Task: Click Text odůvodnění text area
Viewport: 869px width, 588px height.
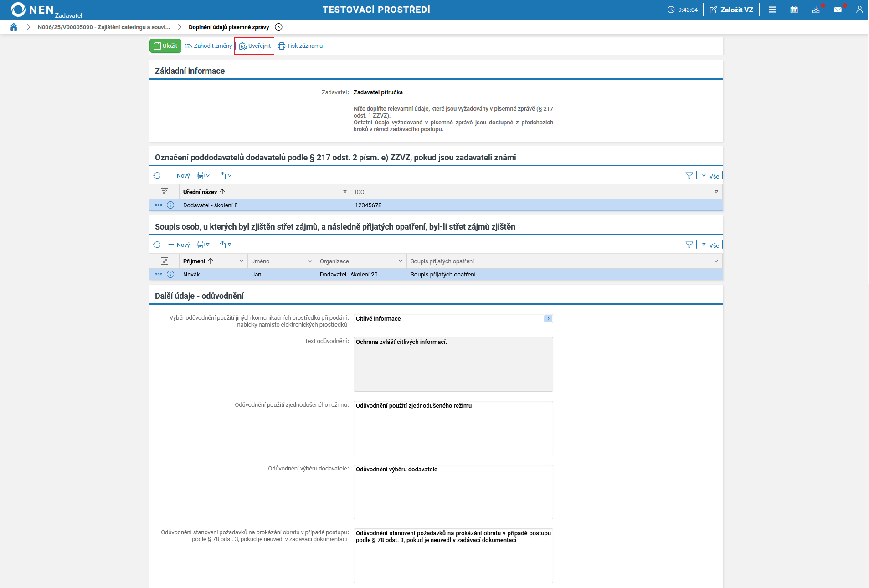Action: point(453,364)
